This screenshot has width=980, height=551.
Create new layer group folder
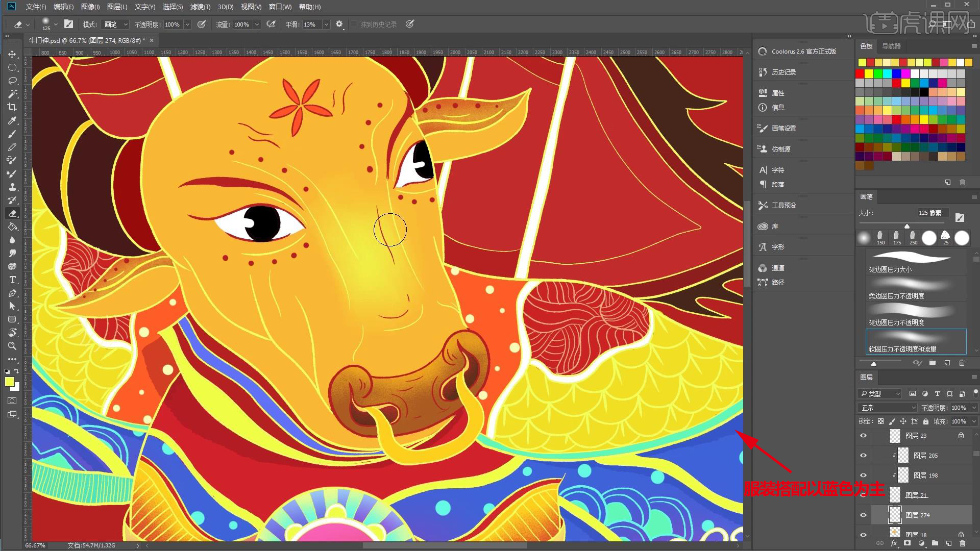(935, 544)
